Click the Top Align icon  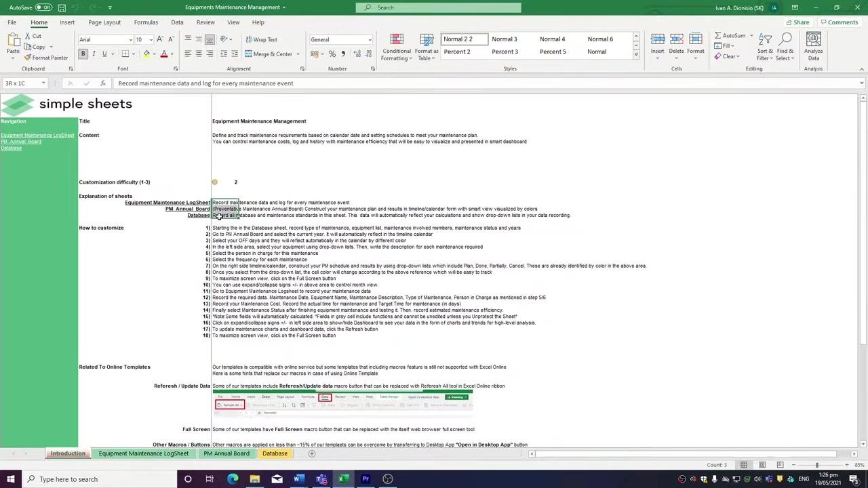188,39
